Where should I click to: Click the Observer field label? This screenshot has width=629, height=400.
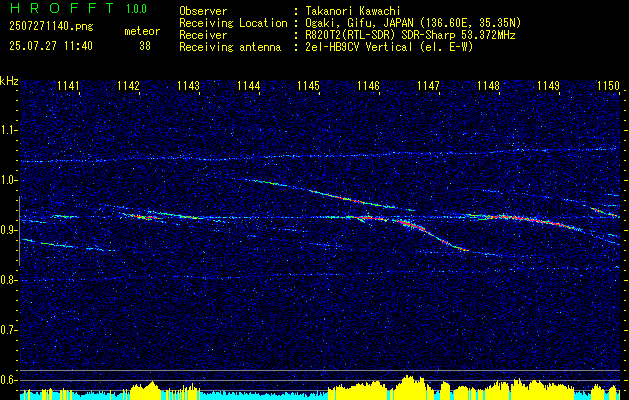[203, 11]
